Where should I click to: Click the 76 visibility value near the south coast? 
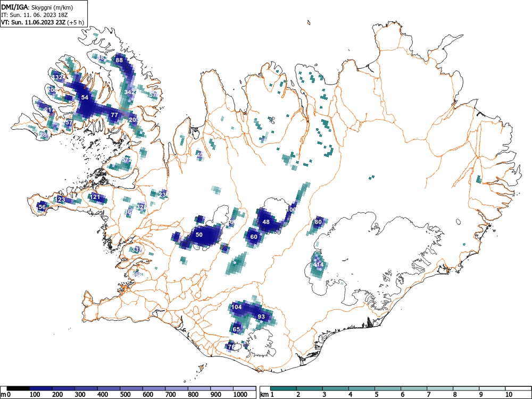(231, 347)
